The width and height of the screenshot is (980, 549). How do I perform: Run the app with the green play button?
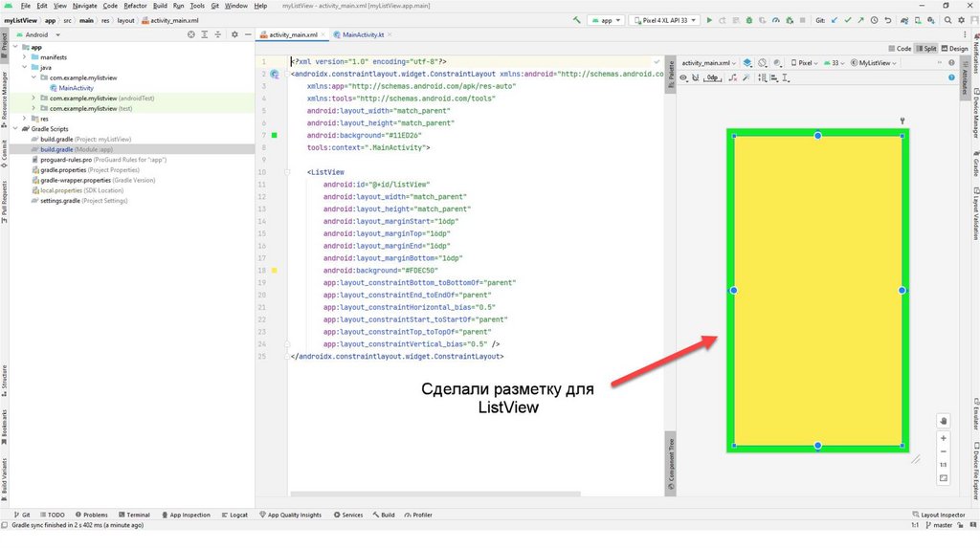pyautogui.click(x=709, y=19)
